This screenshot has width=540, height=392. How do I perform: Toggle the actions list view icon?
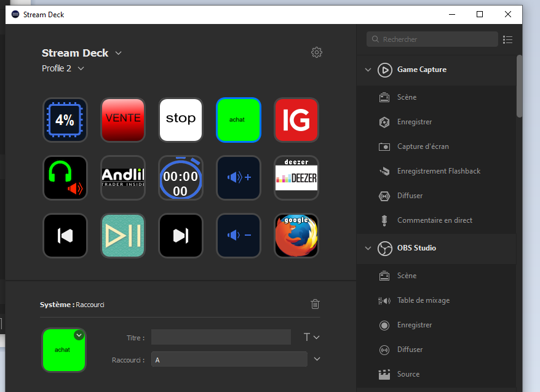point(507,39)
